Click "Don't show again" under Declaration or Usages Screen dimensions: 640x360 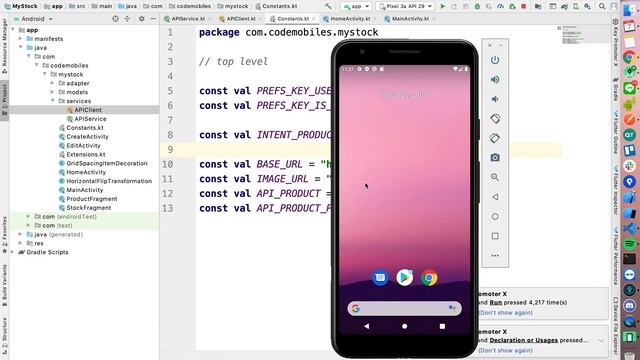(505, 350)
